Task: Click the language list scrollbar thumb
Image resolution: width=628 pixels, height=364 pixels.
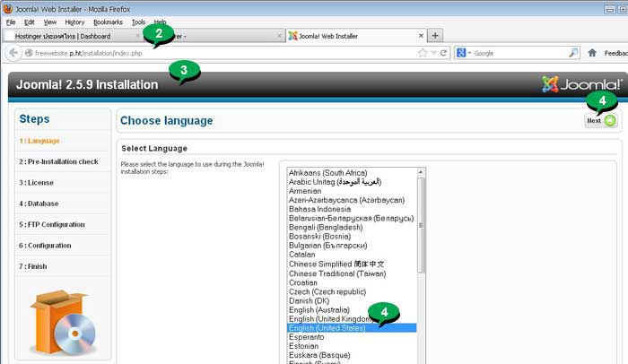Action: click(421, 225)
